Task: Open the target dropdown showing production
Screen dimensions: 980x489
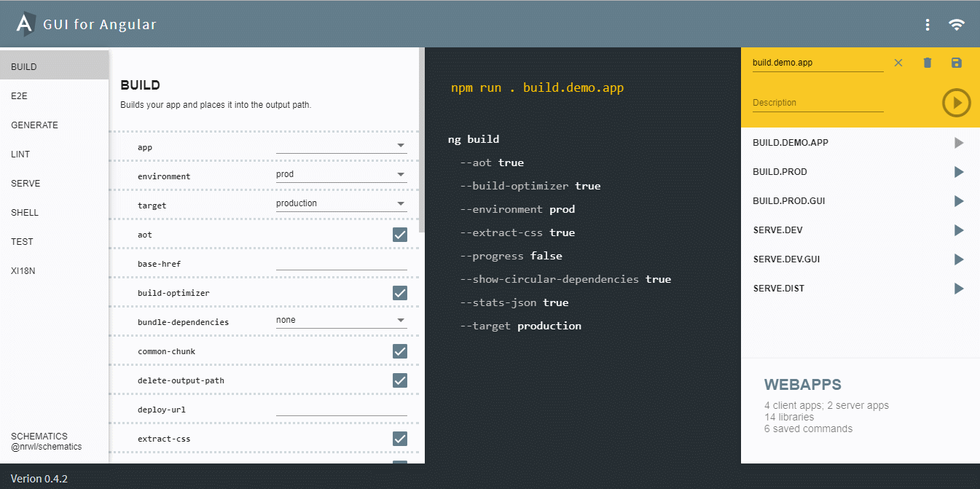Action: click(342, 204)
